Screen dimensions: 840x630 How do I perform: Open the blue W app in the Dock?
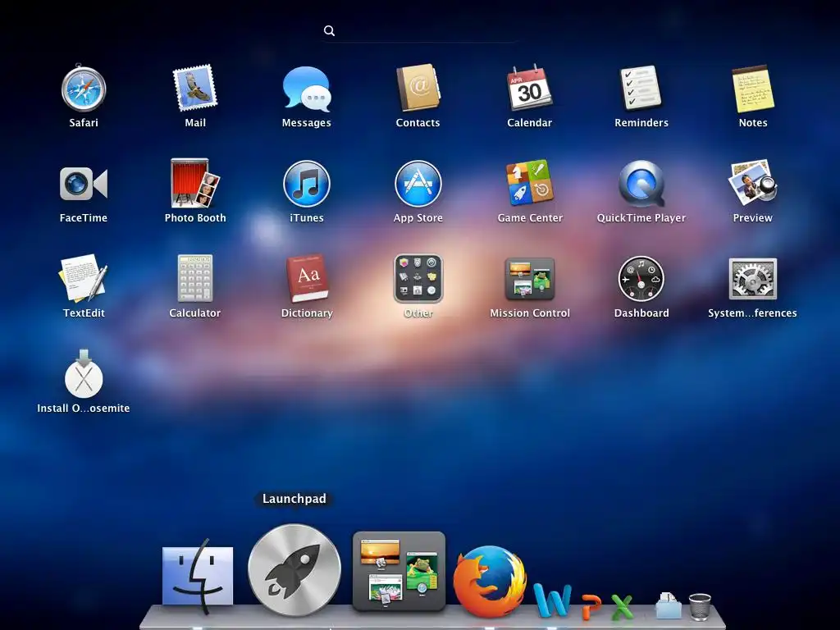click(x=552, y=600)
